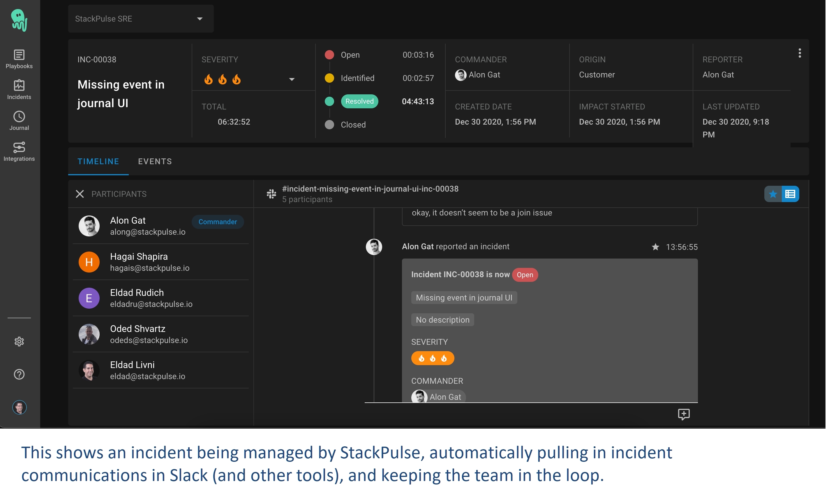Click the '5 participants' label
Screen dimensions: 829x504
(307, 199)
